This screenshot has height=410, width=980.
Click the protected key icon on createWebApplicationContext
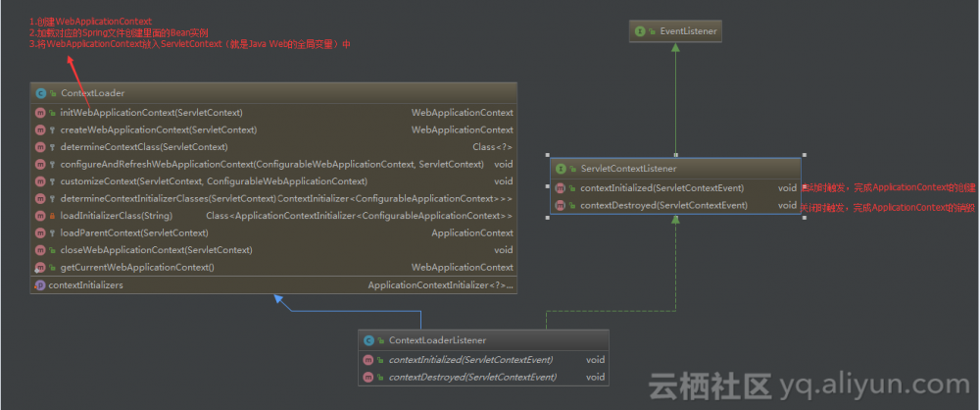[x=53, y=130]
